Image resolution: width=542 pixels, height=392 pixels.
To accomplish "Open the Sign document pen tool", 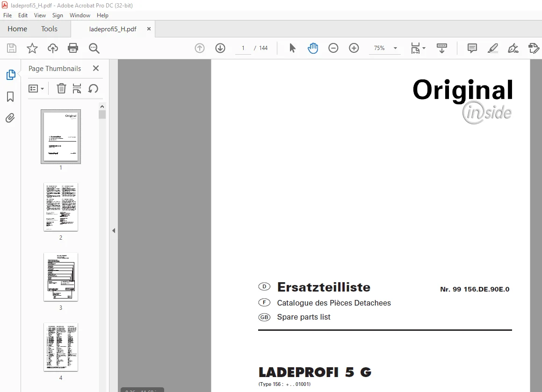I will [x=513, y=48].
